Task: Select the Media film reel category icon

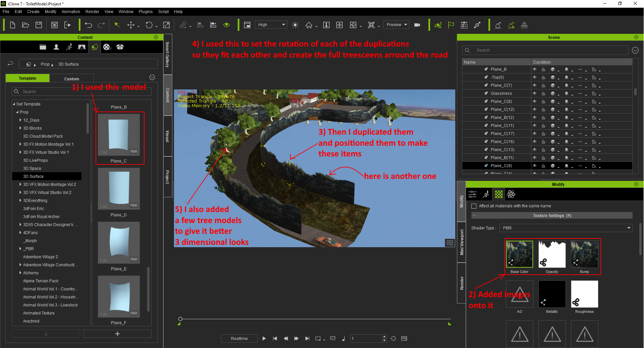Action: tap(107, 47)
